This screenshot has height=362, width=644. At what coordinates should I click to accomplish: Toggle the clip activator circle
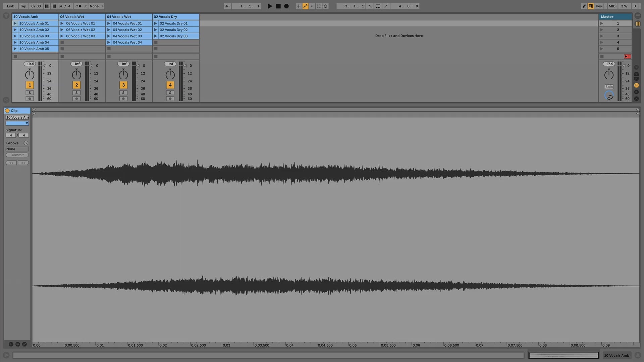[7, 111]
